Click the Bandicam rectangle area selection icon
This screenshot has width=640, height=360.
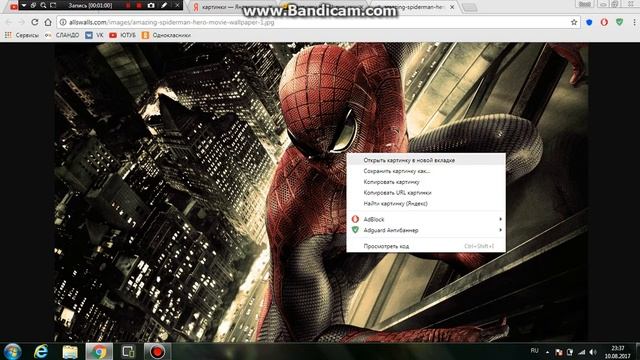point(53,5)
